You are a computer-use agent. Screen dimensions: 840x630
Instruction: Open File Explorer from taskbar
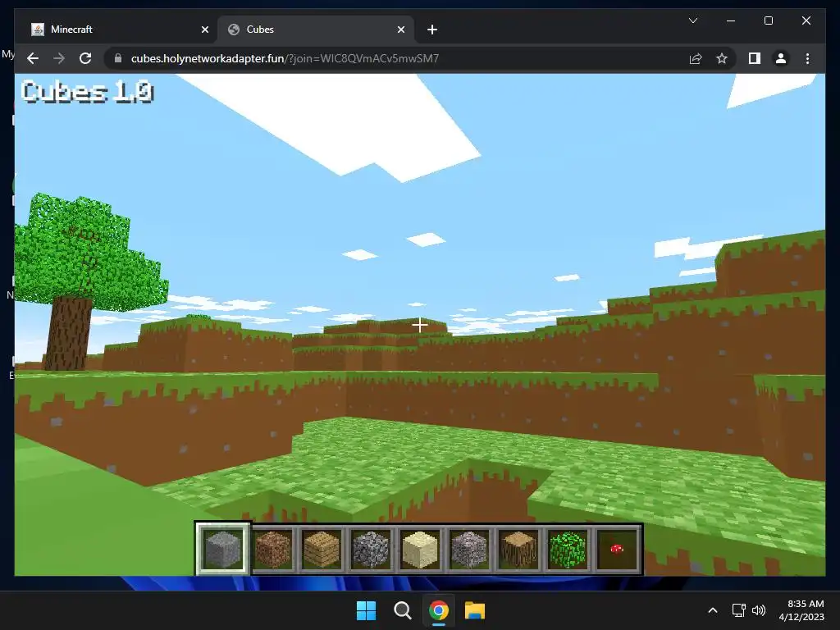475,610
